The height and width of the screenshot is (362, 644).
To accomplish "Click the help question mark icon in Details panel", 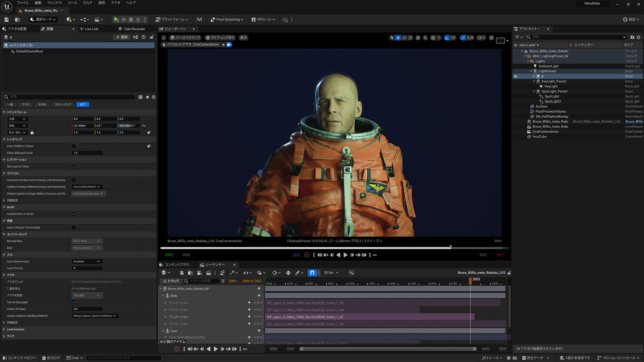I will pos(144,37).
